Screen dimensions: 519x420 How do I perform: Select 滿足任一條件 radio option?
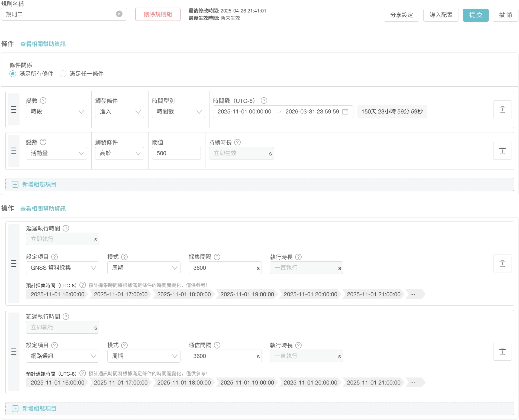pyautogui.click(x=63, y=74)
